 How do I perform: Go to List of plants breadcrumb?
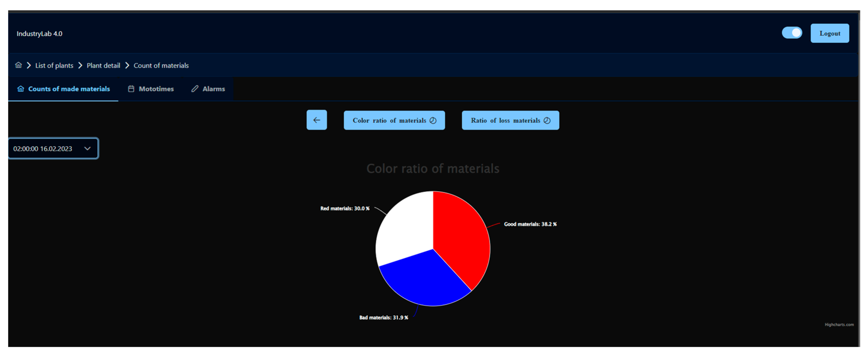click(x=54, y=66)
